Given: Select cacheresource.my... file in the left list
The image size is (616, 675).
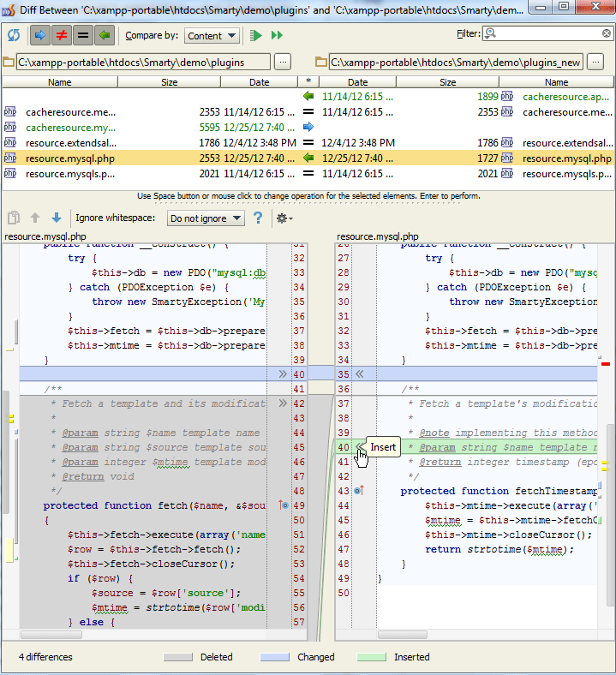Looking at the screenshot, I should point(70,128).
